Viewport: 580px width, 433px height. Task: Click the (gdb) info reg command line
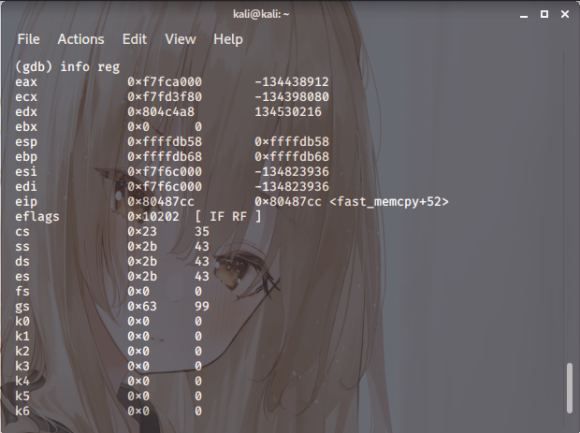67,67
